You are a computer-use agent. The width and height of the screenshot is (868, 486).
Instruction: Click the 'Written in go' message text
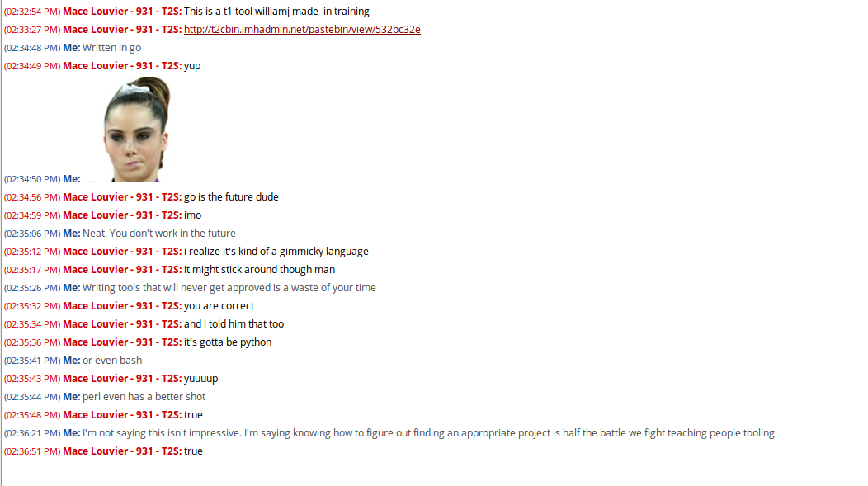pyautogui.click(x=111, y=48)
